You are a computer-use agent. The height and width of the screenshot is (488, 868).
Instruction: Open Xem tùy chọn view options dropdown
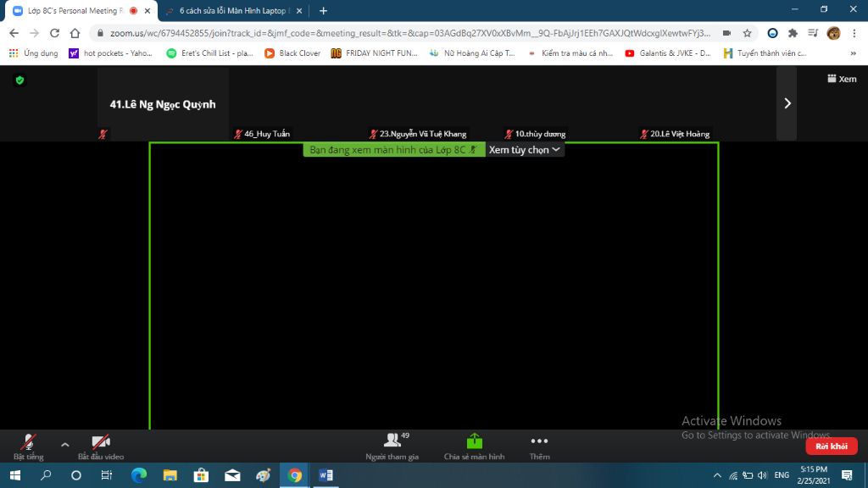(524, 150)
